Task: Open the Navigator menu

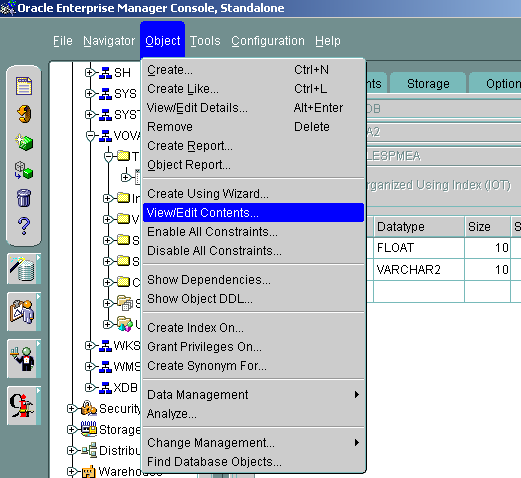Action: tap(109, 41)
